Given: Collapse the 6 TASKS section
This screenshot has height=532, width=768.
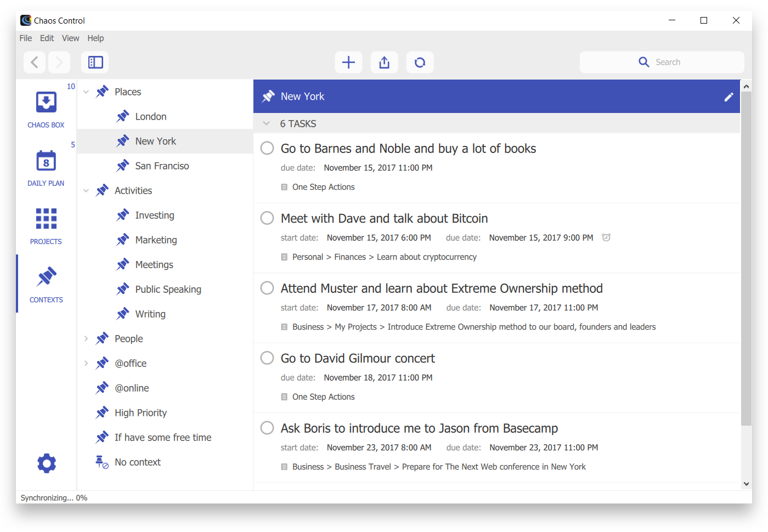Looking at the screenshot, I should pyautogui.click(x=267, y=123).
